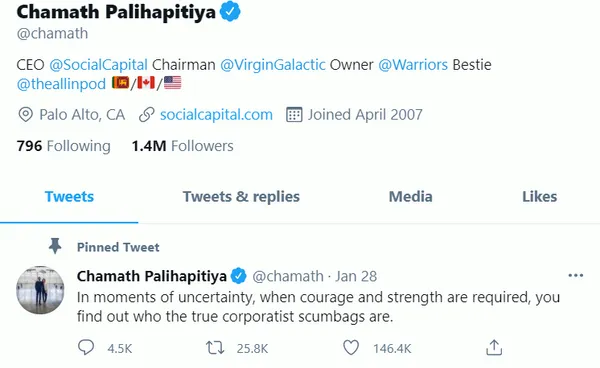The height and width of the screenshot is (368, 600).
Task: Click the chain link icon beside website
Action: [147, 115]
